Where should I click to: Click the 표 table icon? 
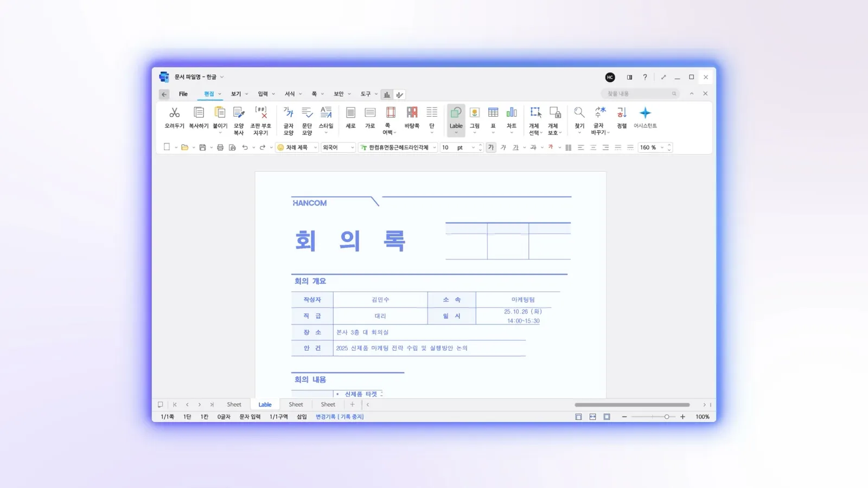pos(493,112)
